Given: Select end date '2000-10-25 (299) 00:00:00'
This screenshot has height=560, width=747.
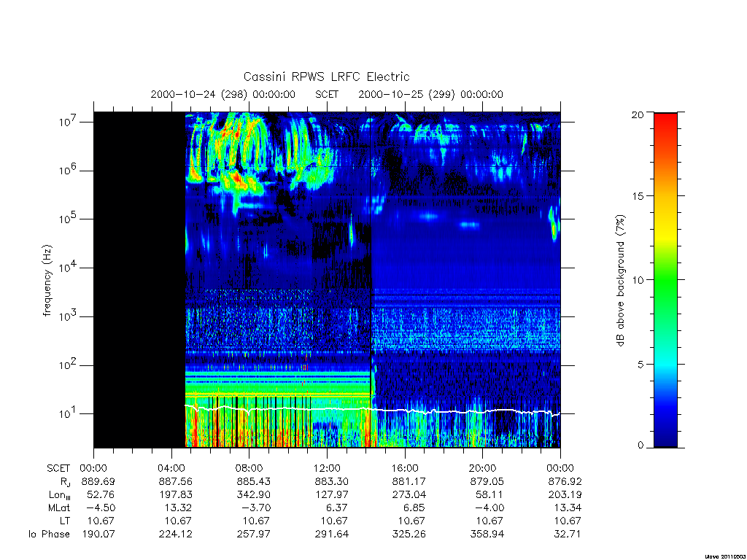Looking at the screenshot, I should [x=430, y=94].
